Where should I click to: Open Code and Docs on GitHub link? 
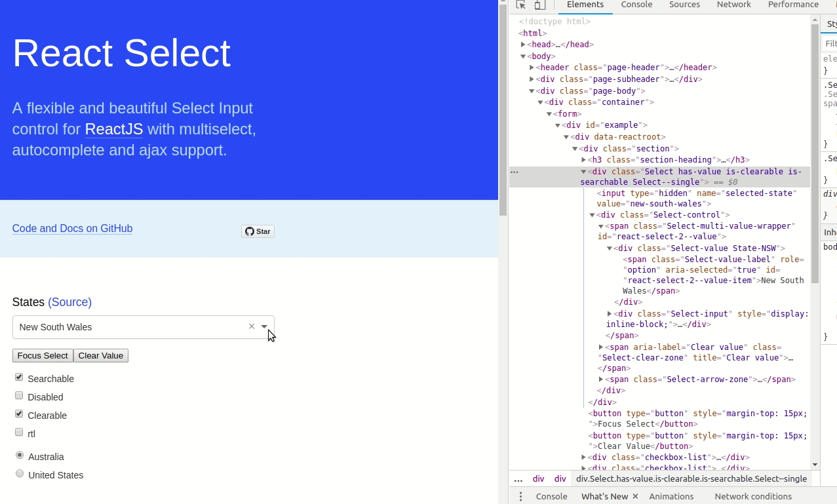pos(72,229)
